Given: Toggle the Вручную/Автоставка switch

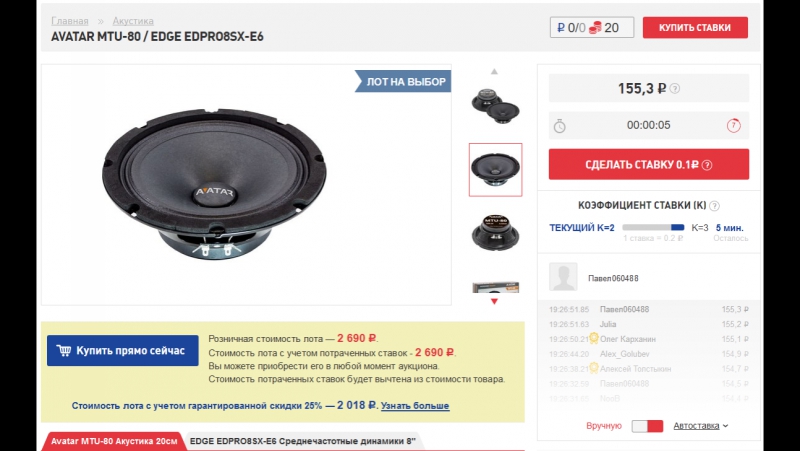Looking at the screenshot, I should pyautogui.click(x=647, y=426).
